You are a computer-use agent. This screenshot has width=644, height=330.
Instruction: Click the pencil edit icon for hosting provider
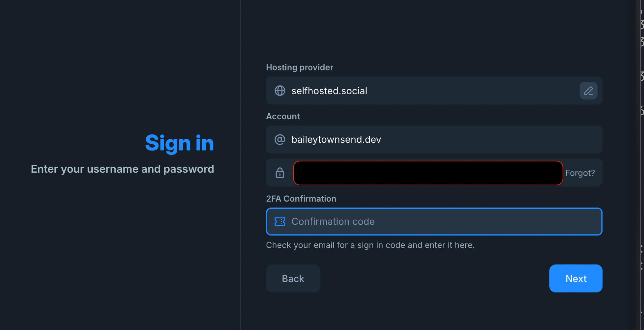click(x=588, y=91)
